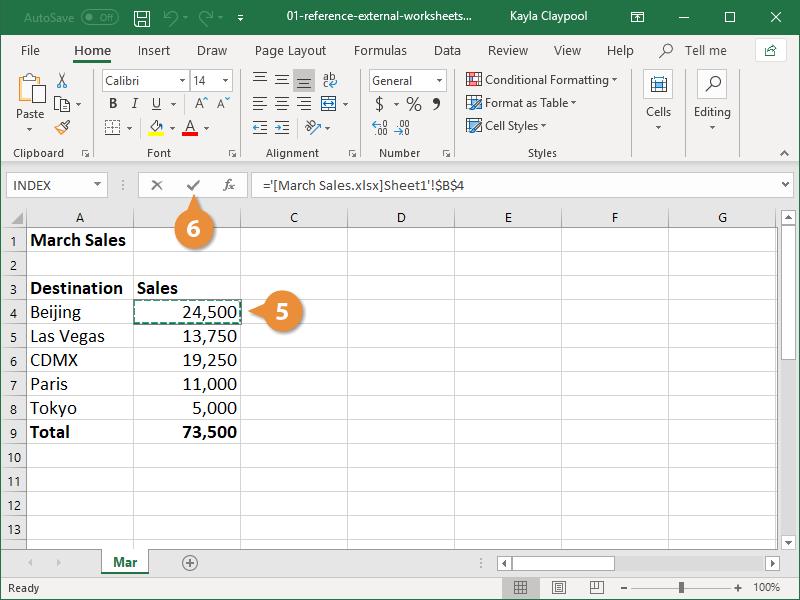The height and width of the screenshot is (600, 800).
Task: Click the zoom slider handle
Action: tap(681, 588)
